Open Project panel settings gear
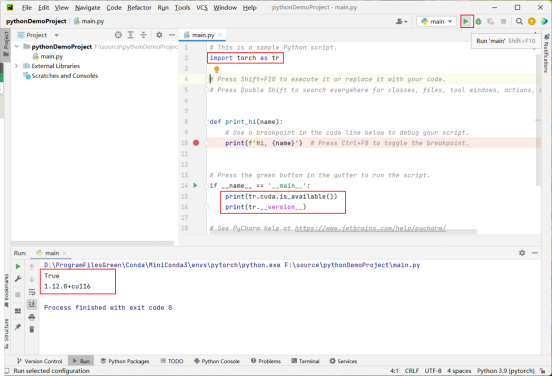This screenshot has height=377, width=552. click(x=159, y=35)
